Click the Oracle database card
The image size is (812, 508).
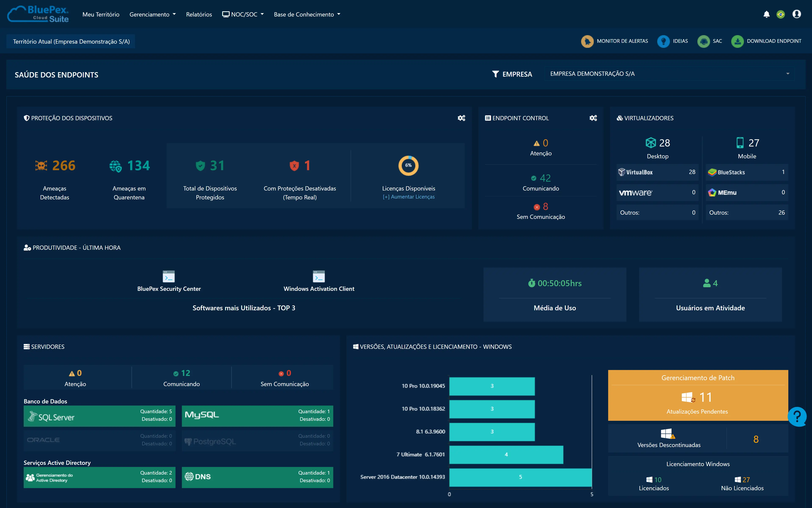[99, 440]
